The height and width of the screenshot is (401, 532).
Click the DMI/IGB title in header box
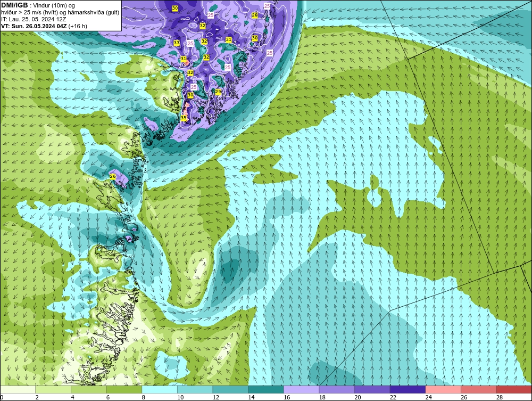14,5
